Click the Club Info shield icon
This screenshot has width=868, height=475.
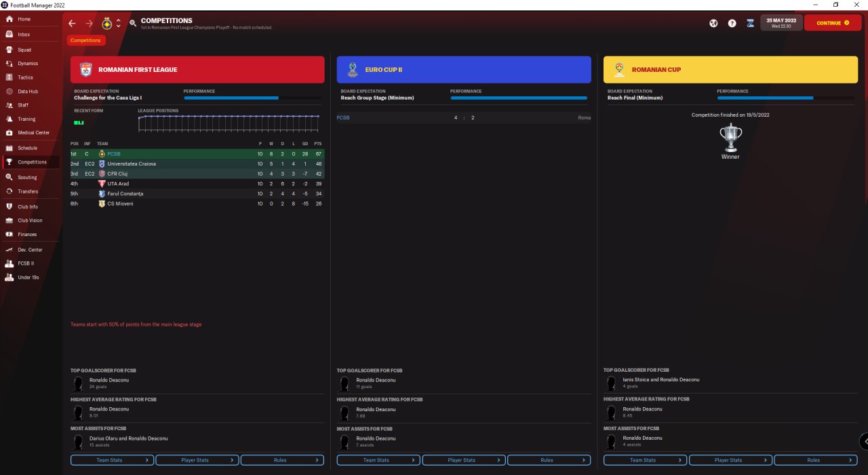9,207
